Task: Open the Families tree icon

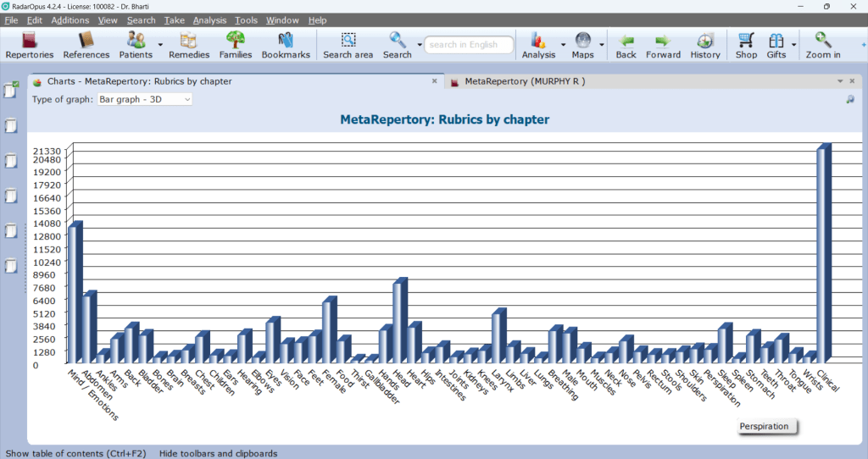Action: [236, 46]
